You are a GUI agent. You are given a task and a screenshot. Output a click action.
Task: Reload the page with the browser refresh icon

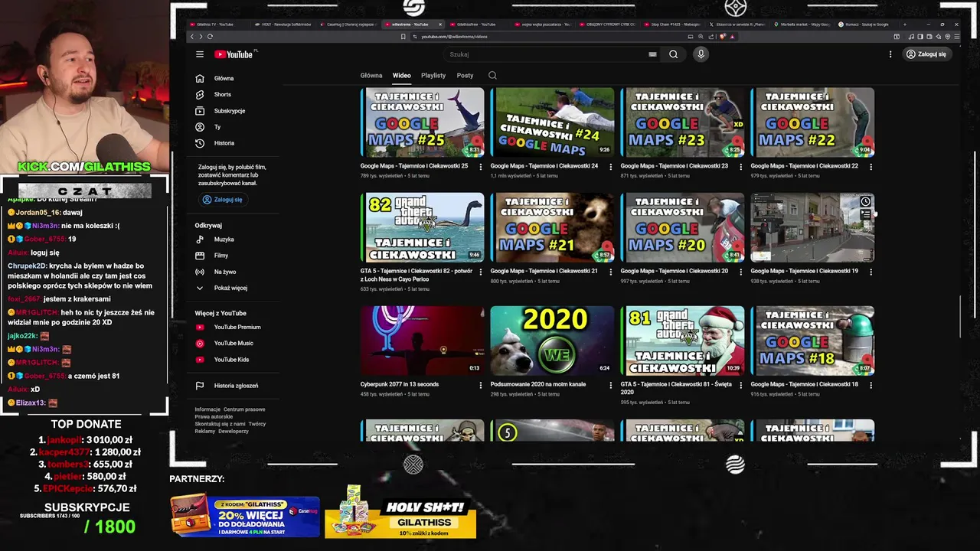click(210, 37)
